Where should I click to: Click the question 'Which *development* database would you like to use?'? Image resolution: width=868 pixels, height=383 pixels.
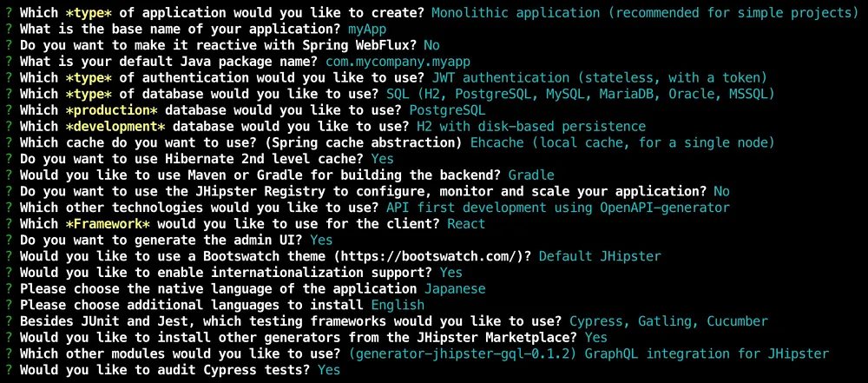click(x=216, y=127)
